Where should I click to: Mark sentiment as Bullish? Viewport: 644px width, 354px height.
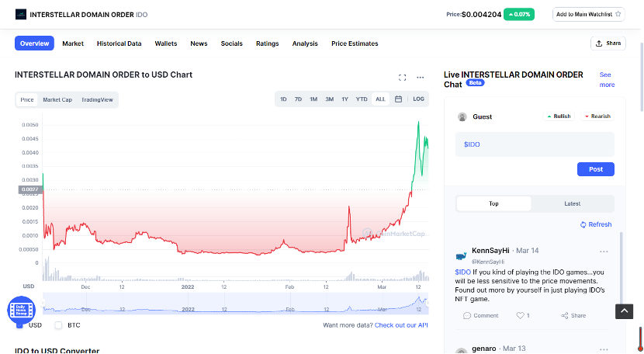tap(559, 116)
